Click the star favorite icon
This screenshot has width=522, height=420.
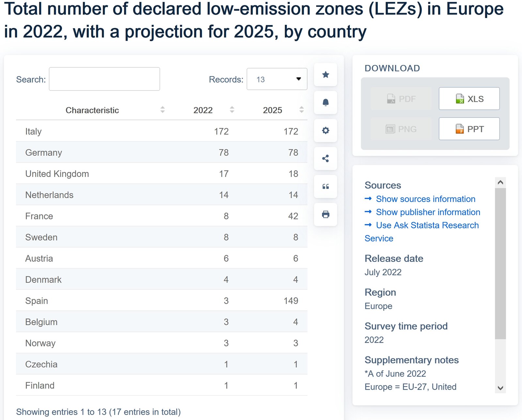click(x=325, y=75)
